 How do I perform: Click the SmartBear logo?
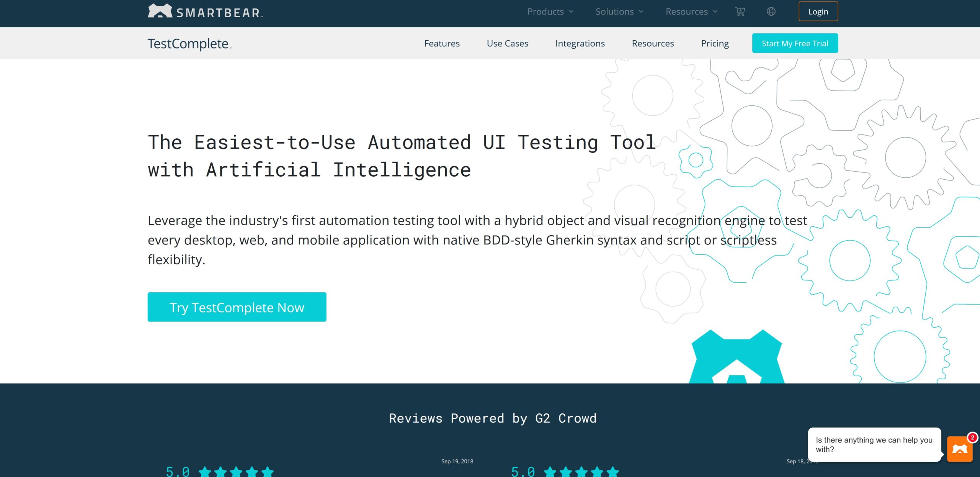tap(205, 11)
